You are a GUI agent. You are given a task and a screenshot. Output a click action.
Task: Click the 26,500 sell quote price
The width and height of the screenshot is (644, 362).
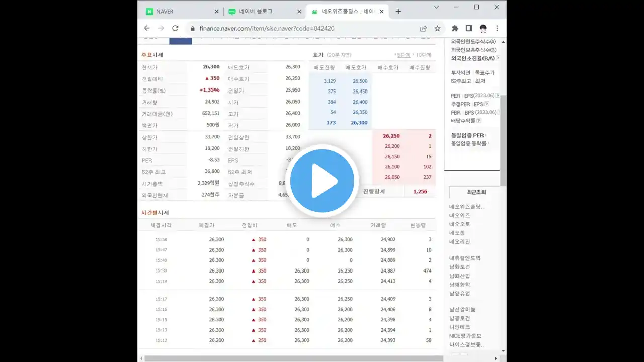pyautogui.click(x=360, y=81)
